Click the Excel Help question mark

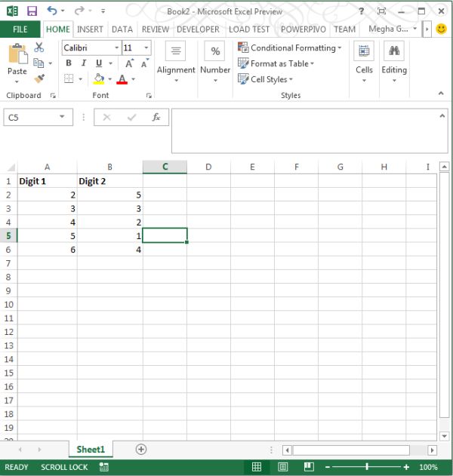point(361,11)
